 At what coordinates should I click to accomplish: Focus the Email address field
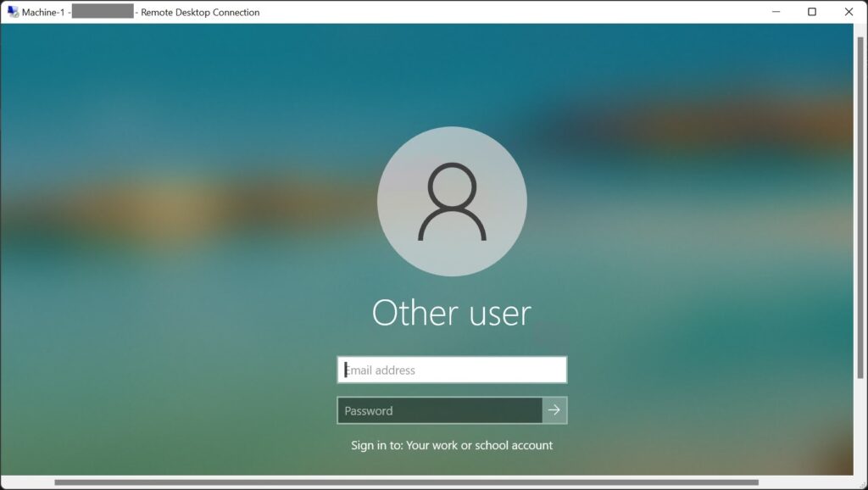tap(452, 370)
